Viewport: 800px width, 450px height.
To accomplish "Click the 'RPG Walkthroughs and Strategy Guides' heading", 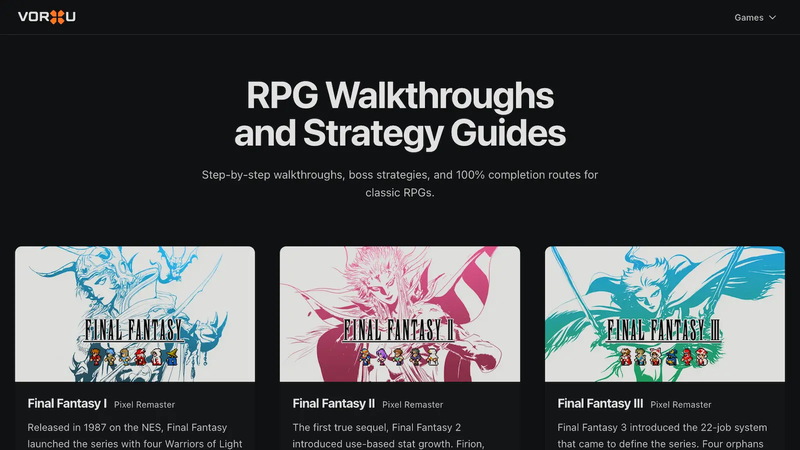I will click(x=400, y=114).
